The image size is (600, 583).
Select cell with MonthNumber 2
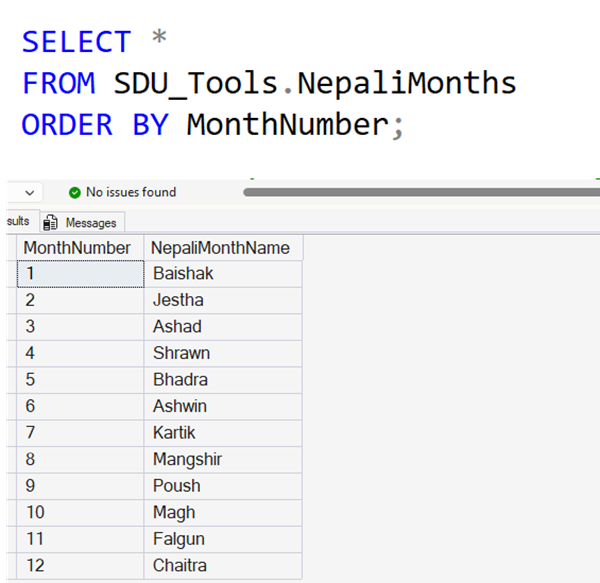point(80,300)
